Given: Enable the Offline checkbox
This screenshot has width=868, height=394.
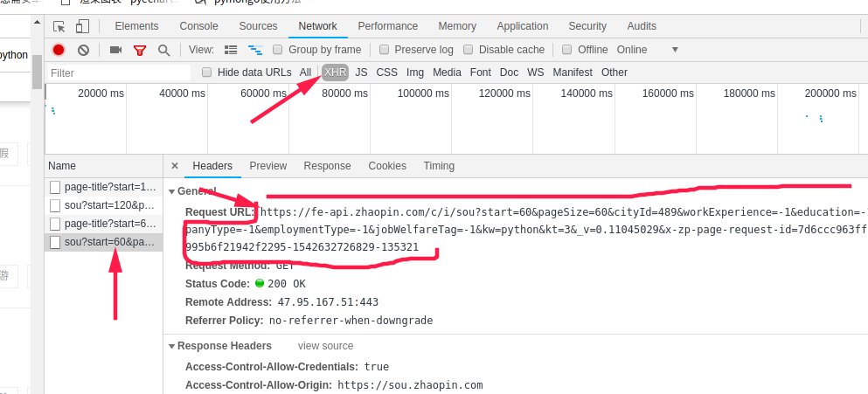Looking at the screenshot, I should coord(566,49).
